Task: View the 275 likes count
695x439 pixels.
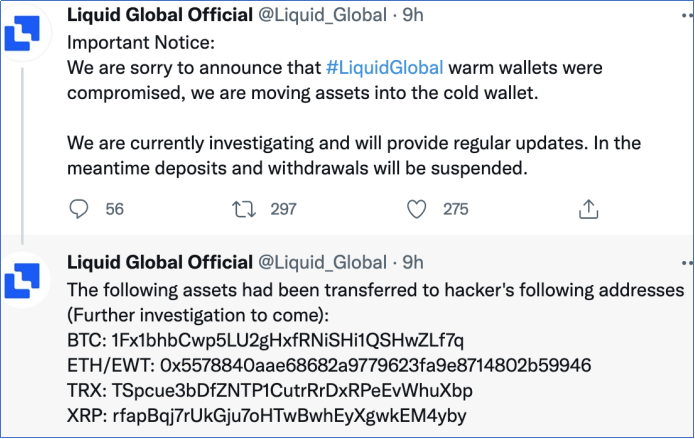Action: click(x=456, y=209)
